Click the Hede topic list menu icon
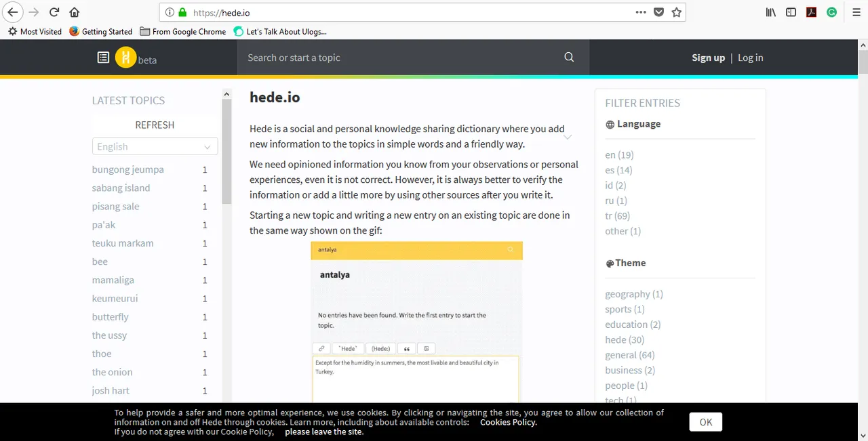The height and width of the screenshot is (441, 868). pos(103,58)
